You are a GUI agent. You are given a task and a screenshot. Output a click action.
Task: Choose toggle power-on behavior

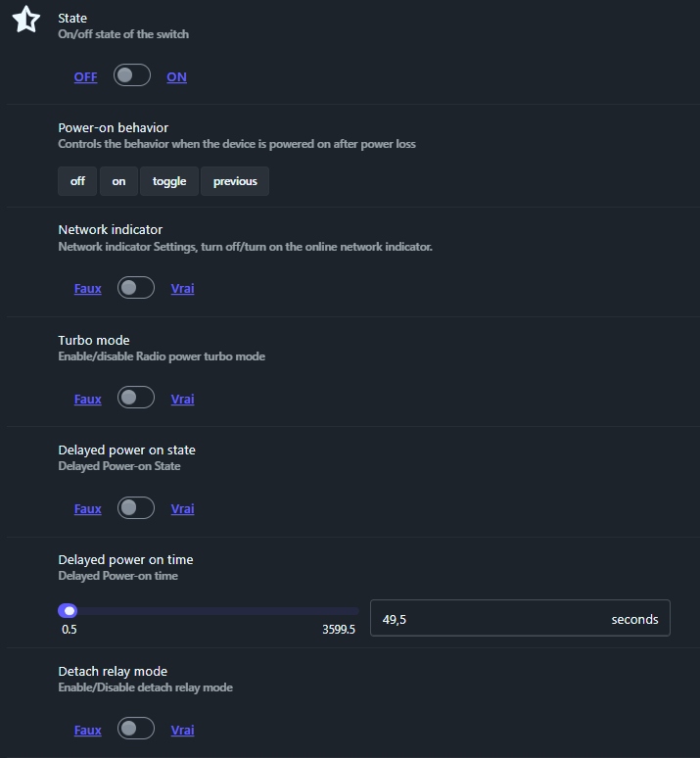tap(169, 181)
